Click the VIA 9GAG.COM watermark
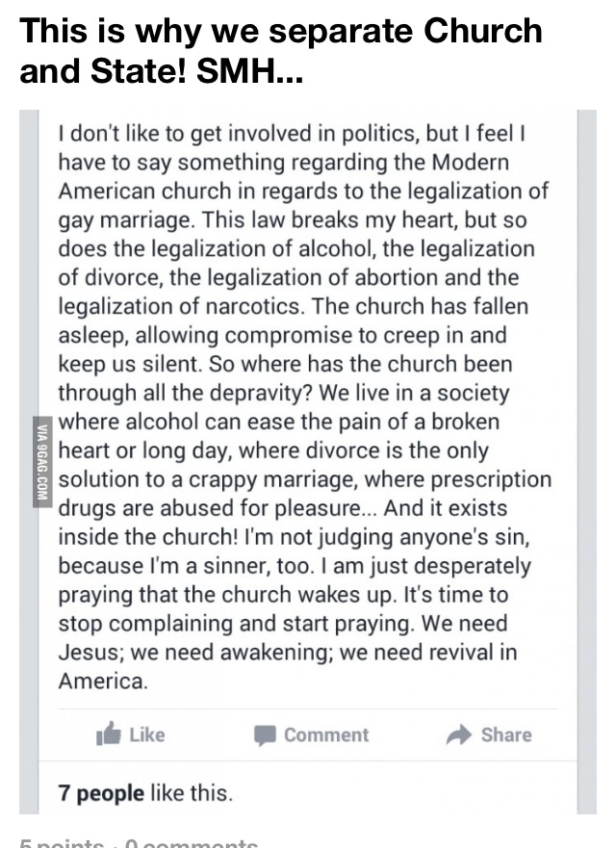This screenshot has height=848, width=616. tap(41, 462)
